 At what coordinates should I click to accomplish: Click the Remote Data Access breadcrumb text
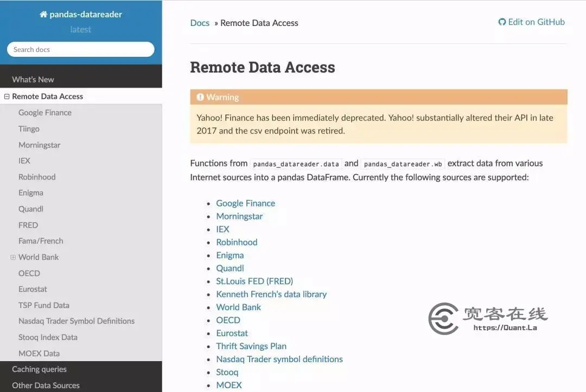pos(259,23)
